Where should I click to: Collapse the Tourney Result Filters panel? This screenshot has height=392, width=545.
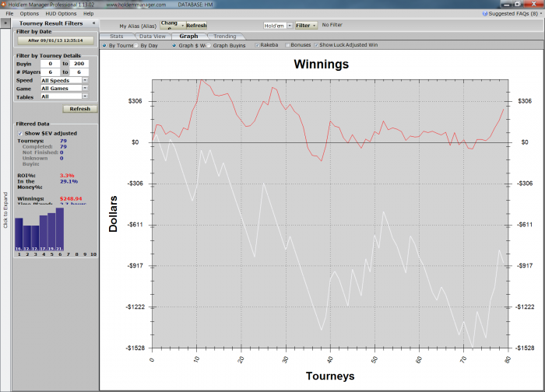click(93, 23)
